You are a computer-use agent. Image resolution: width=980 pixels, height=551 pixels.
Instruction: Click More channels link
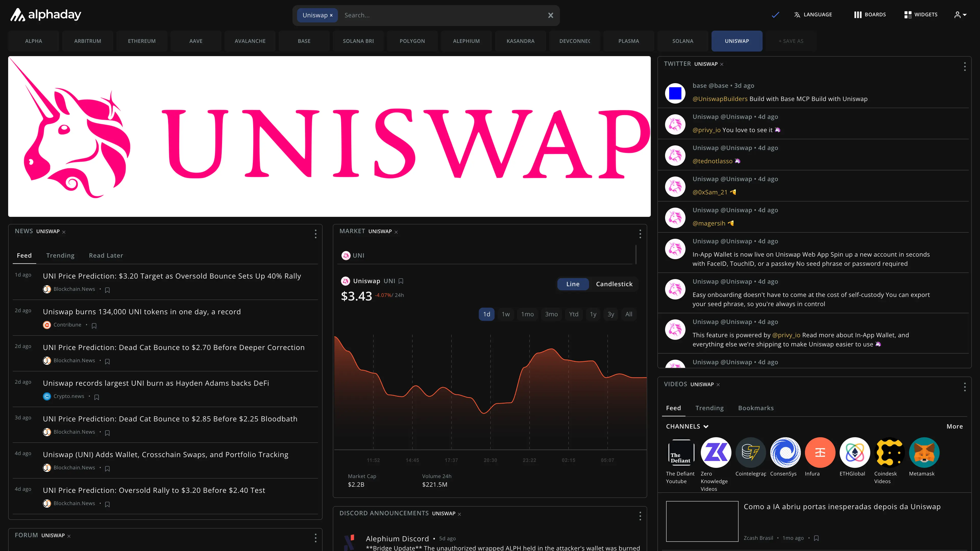coord(954,426)
